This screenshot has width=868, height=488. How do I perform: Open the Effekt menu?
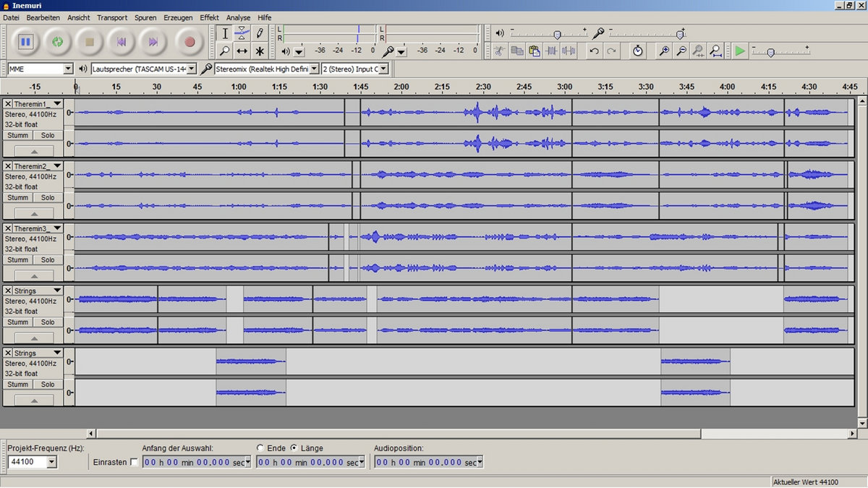coord(209,17)
